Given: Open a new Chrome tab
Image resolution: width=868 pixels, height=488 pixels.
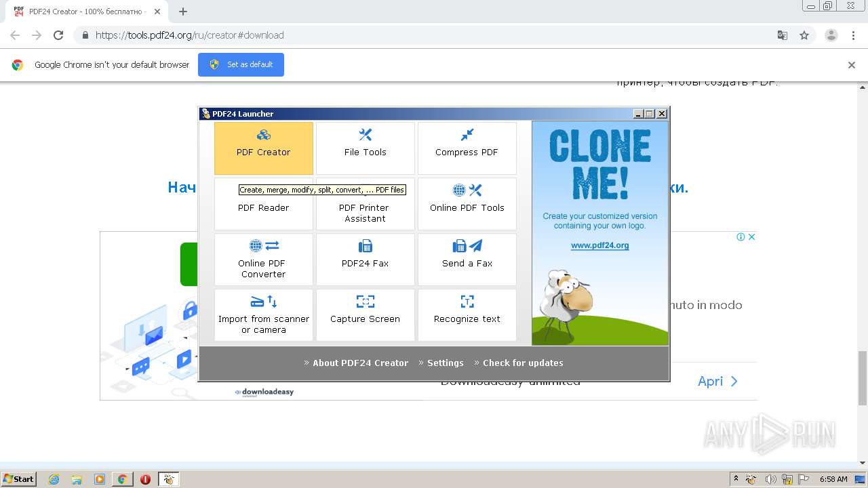Looking at the screenshot, I should pyautogui.click(x=182, y=12).
